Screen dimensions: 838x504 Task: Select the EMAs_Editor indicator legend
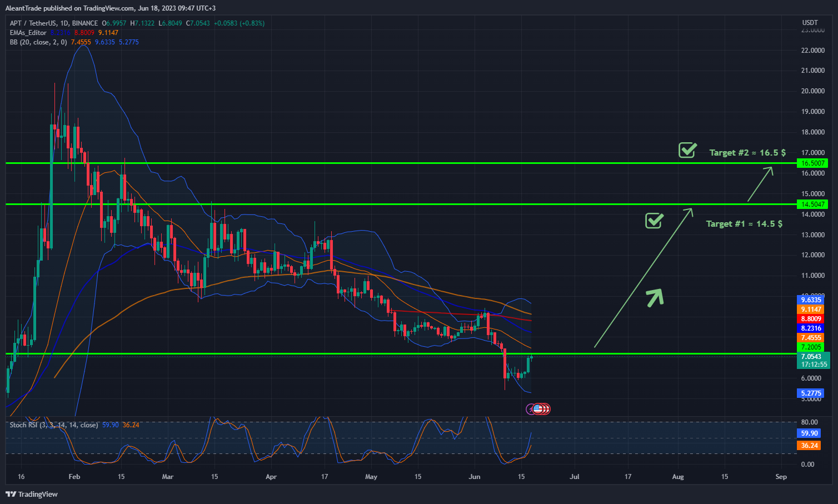[x=28, y=33]
